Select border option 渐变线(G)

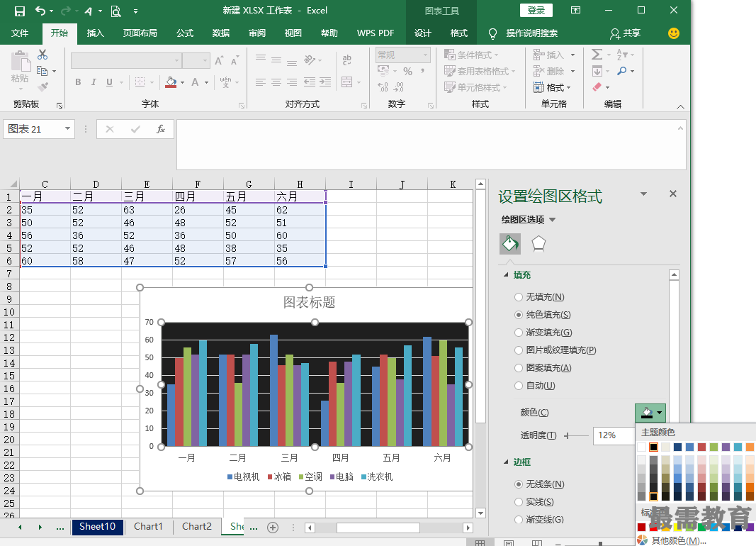click(x=539, y=520)
